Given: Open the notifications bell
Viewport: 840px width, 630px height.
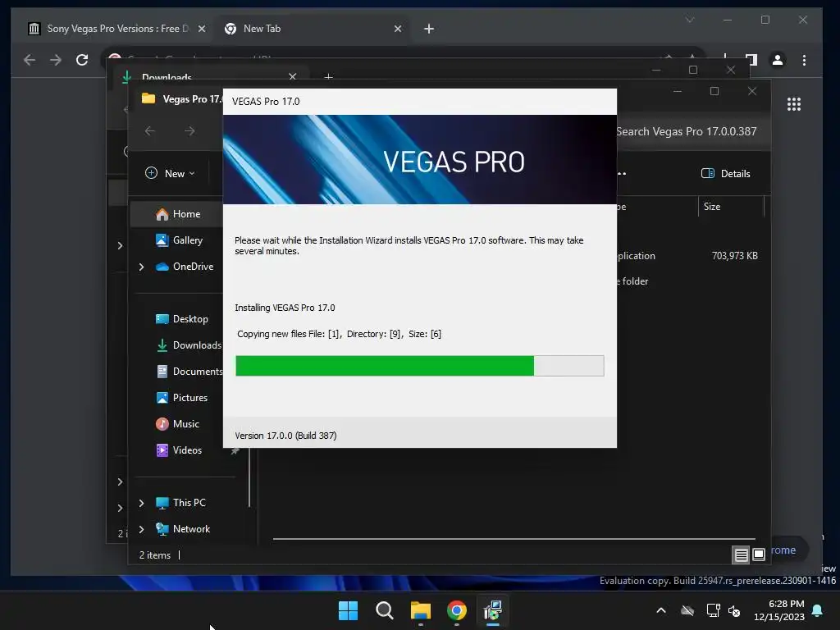Looking at the screenshot, I should pos(817,610).
